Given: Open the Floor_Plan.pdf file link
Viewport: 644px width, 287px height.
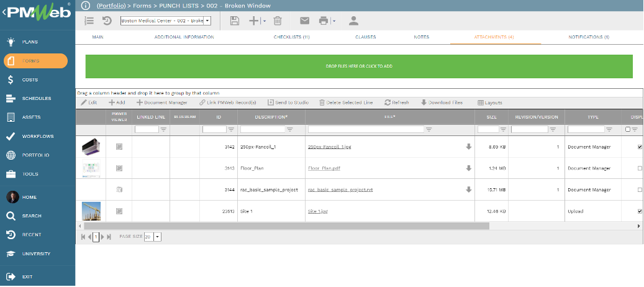Looking at the screenshot, I should [324, 168].
